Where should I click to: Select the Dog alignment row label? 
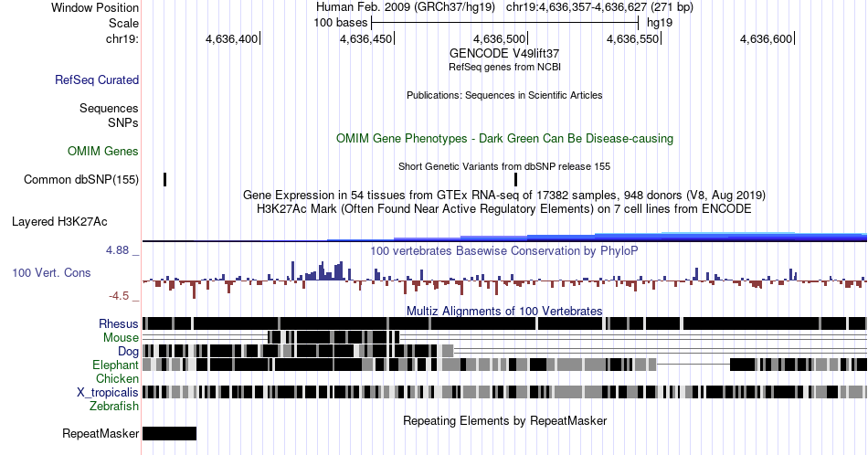[x=128, y=352]
